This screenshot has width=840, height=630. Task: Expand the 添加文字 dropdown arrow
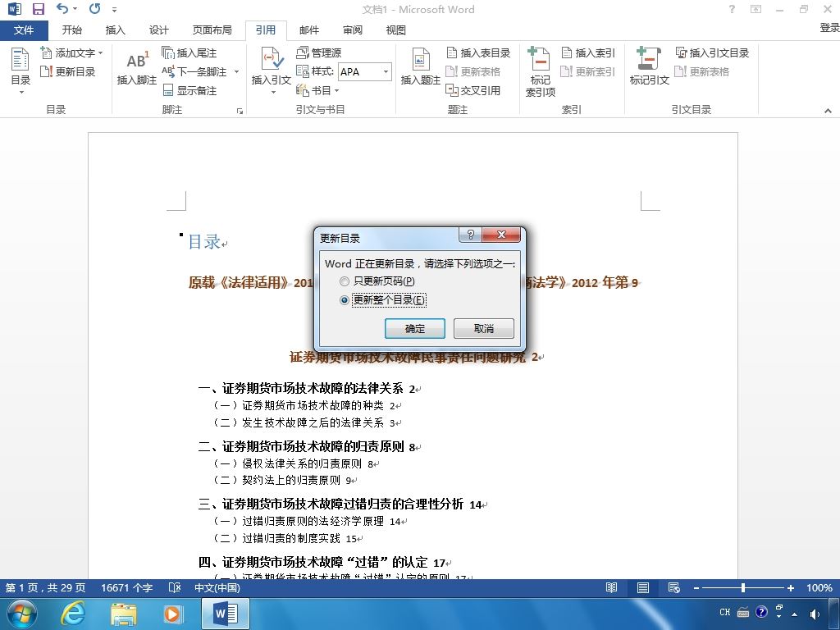[100, 53]
